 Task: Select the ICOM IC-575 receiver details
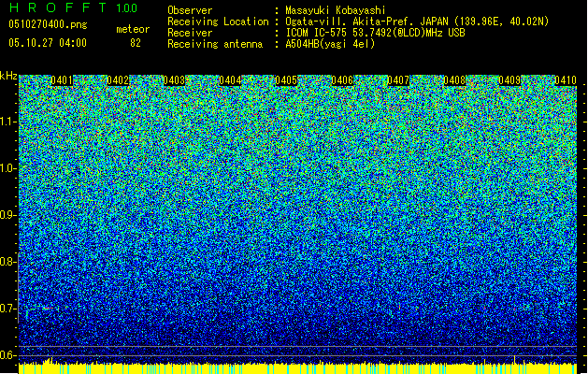point(375,33)
